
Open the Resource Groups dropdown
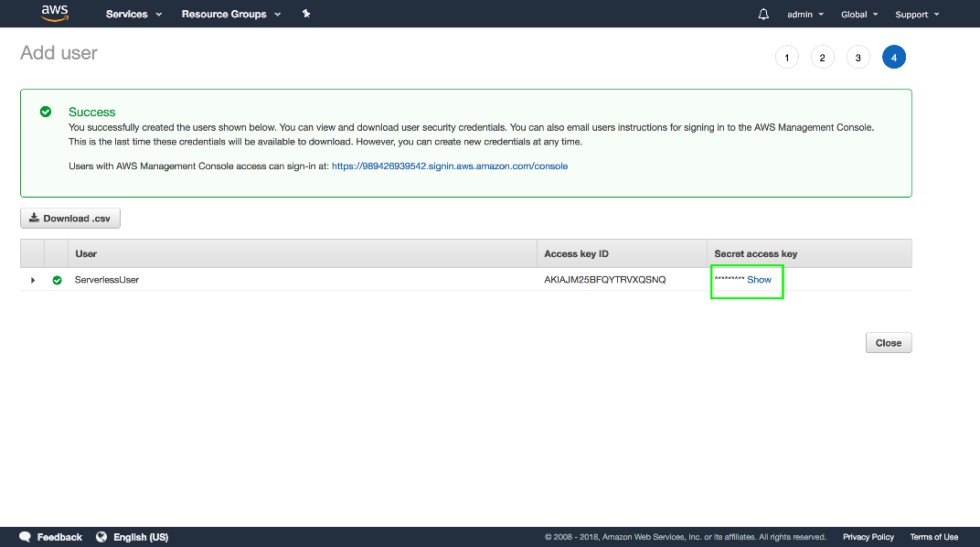click(x=231, y=14)
